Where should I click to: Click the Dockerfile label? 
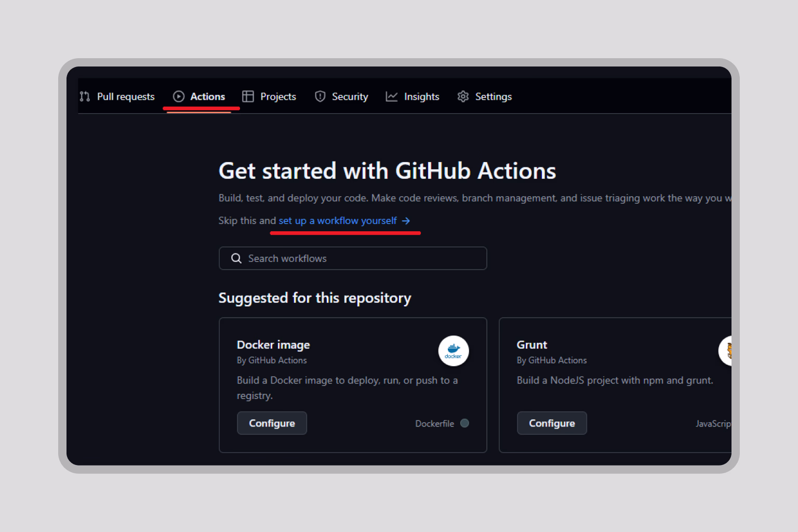click(x=434, y=423)
